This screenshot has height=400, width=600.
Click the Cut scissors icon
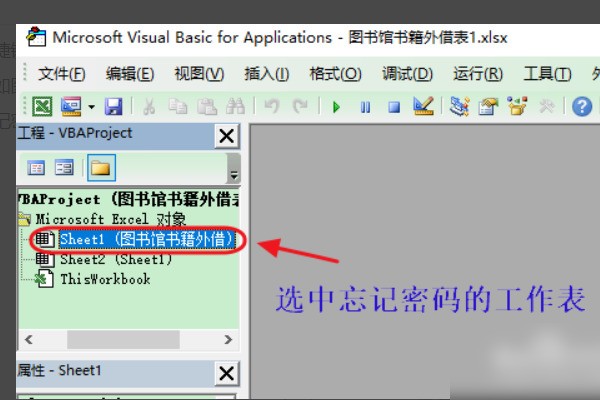[x=149, y=106]
